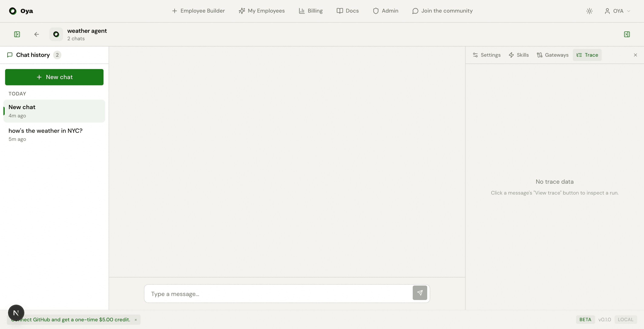The image size is (644, 329).
Task: Toggle light/dark theme with the sun icon
Action: [589, 11]
